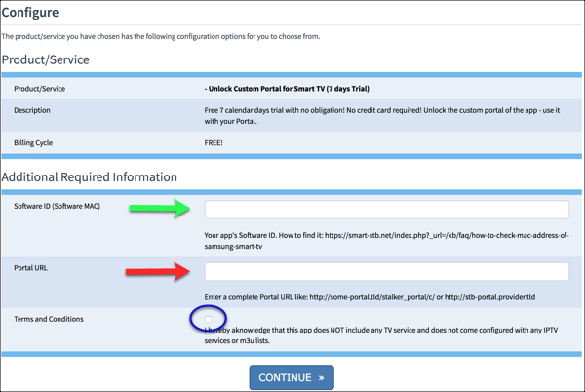Click the Portal URL example hint text
Viewport: 585px width, 392px height.
(x=372, y=296)
